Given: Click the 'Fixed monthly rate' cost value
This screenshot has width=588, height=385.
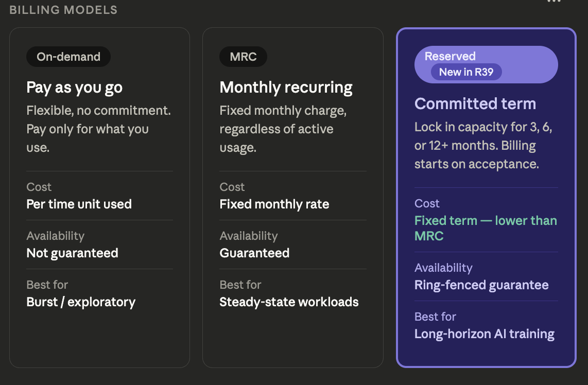Looking at the screenshot, I should (274, 204).
